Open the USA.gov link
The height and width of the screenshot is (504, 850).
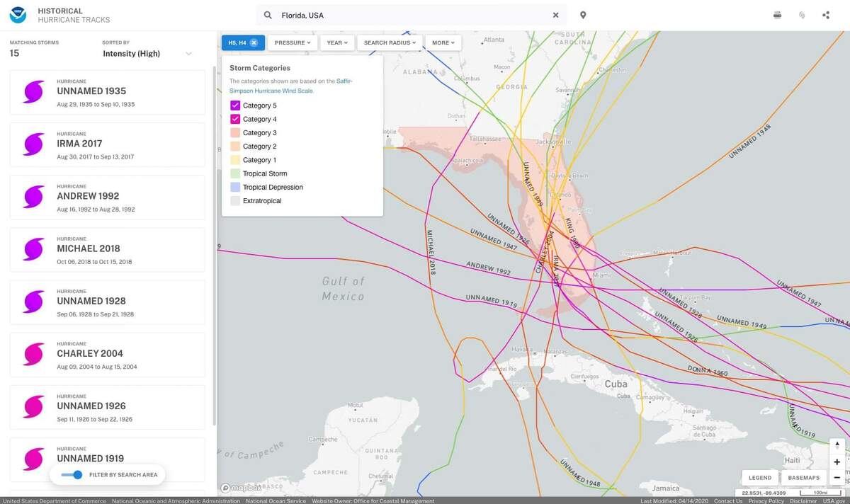834,500
